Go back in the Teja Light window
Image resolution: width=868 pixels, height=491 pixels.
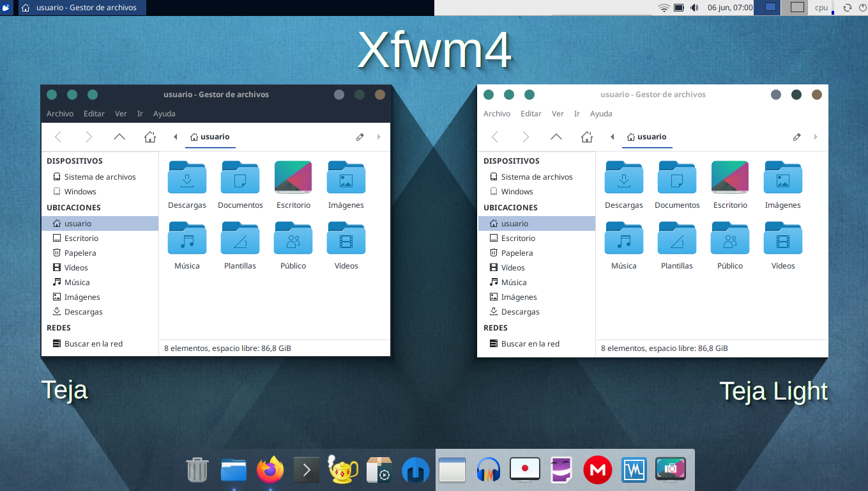pyautogui.click(x=495, y=137)
